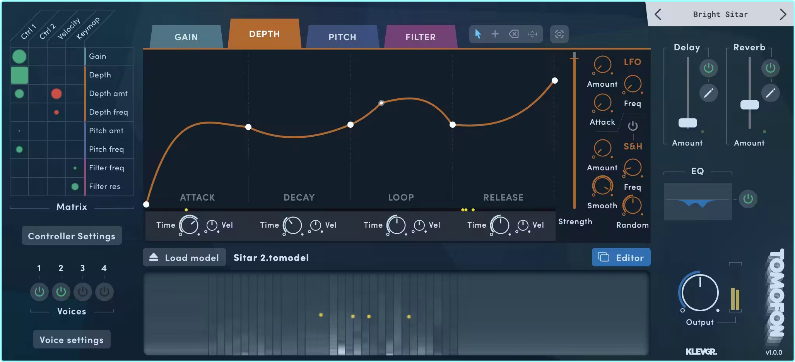Click the edit pencil icon under Reverb
The width and height of the screenshot is (795, 362).
[x=770, y=93]
